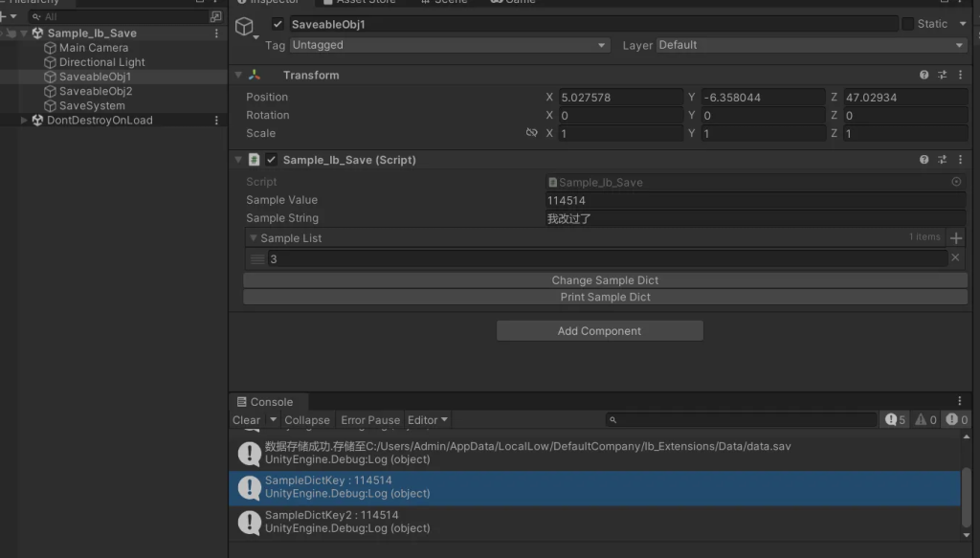Toggle the info message count filter

pyautogui.click(x=895, y=420)
